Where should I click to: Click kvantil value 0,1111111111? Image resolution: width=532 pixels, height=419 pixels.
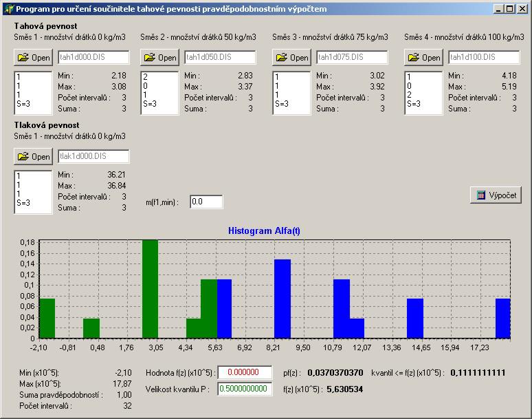[478, 373]
